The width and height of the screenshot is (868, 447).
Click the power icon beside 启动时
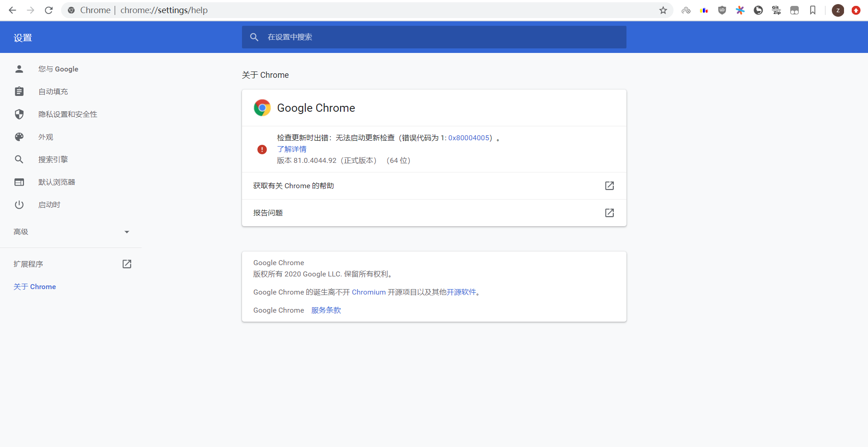(19, 204)
